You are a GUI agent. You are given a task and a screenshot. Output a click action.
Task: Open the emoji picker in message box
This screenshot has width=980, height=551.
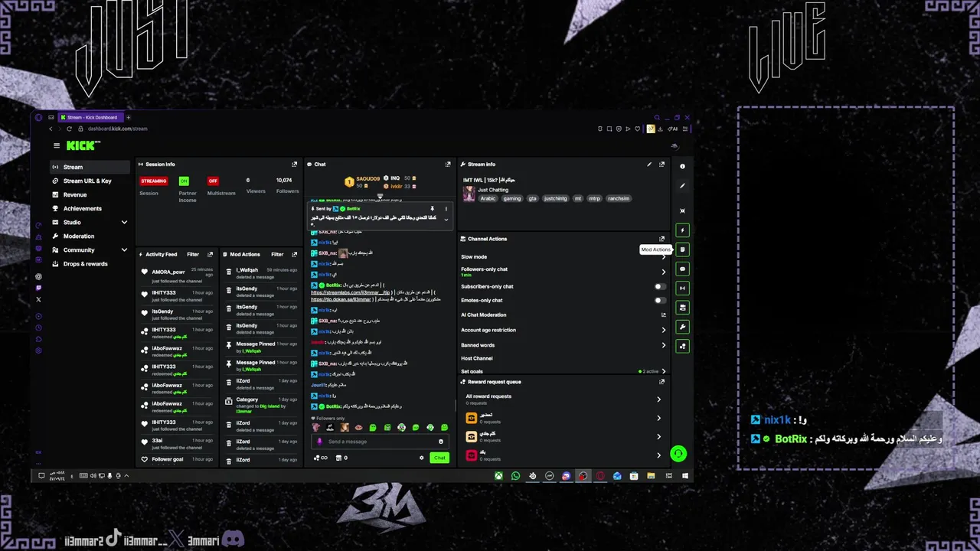pos(441,442)
